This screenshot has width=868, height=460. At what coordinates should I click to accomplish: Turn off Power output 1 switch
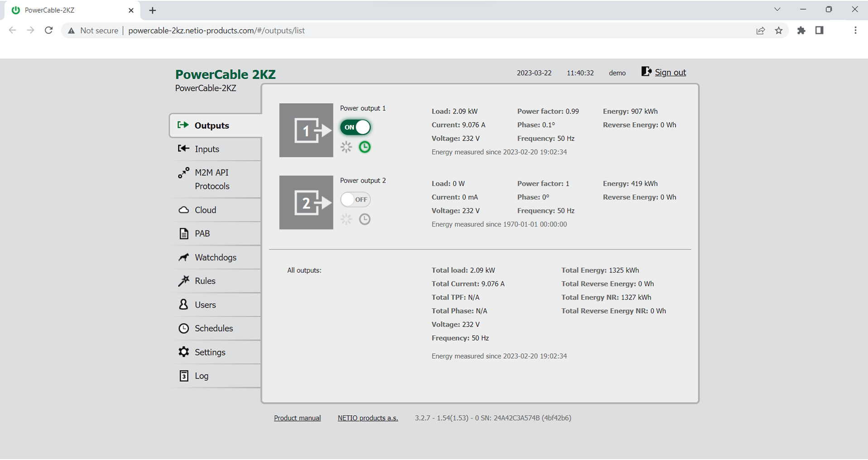(355, 128)
